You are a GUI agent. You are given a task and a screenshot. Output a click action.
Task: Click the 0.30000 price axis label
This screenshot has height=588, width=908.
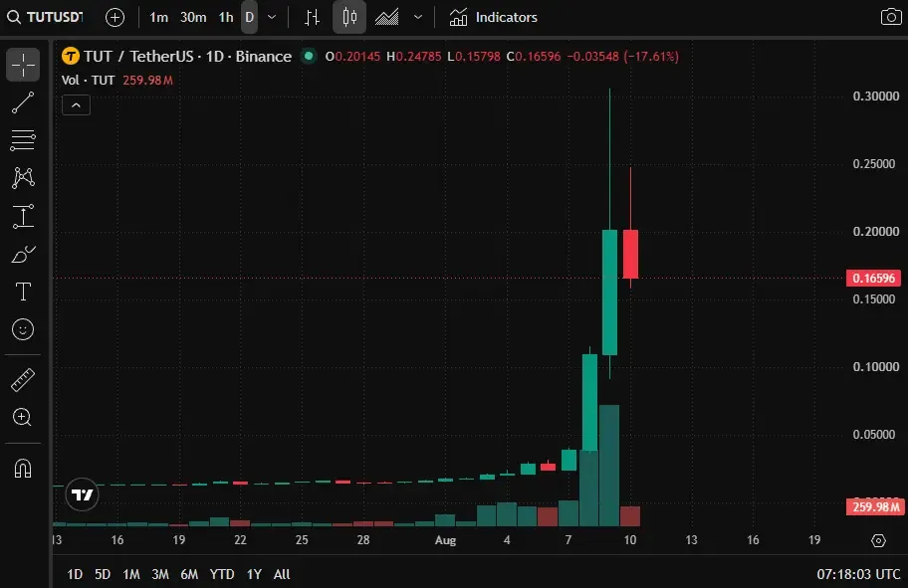(x=875, y=97)
